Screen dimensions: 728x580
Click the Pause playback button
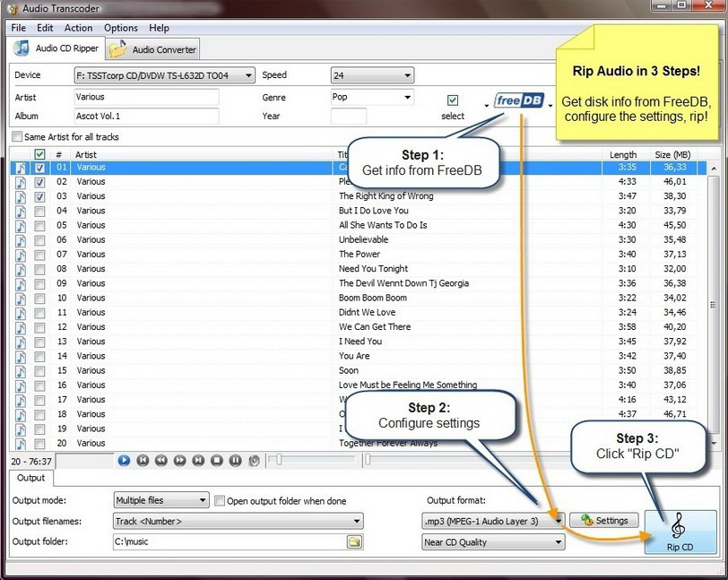pyautogui.click(x=236, y=460)
